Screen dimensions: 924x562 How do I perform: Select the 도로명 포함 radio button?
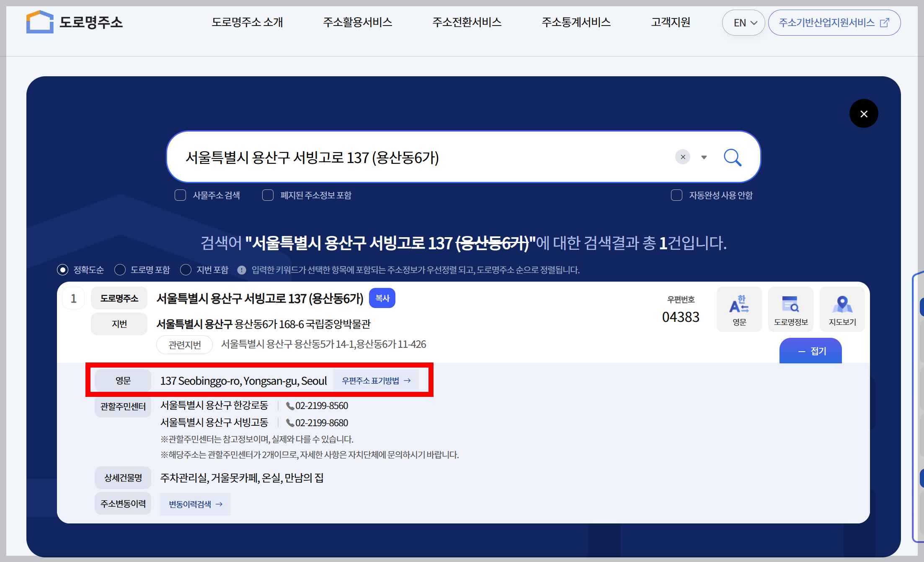click(120, 270)
